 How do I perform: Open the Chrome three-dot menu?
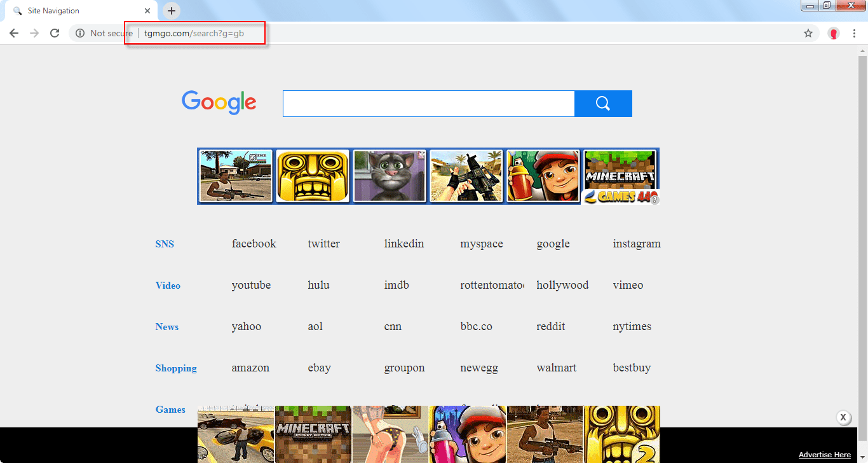coord(854,33)
